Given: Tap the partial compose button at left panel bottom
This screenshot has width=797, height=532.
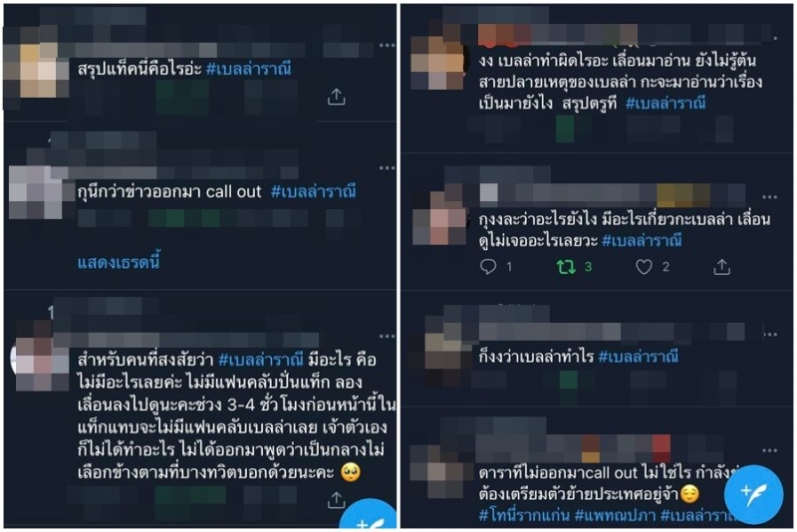Looking at the screenshot, I should [369, 516].
